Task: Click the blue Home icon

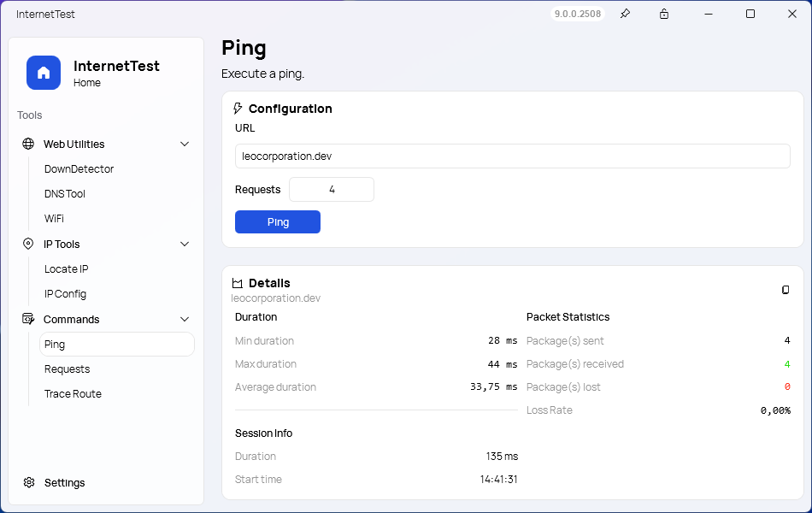Action: tap(44, 73)
